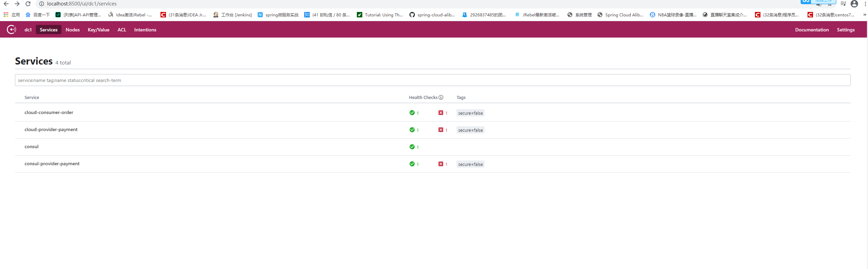Expand the dc1 datacenter selector
The height and width of the screenshot is (269, 868).
pyautogui.click(x=28, y=30)
